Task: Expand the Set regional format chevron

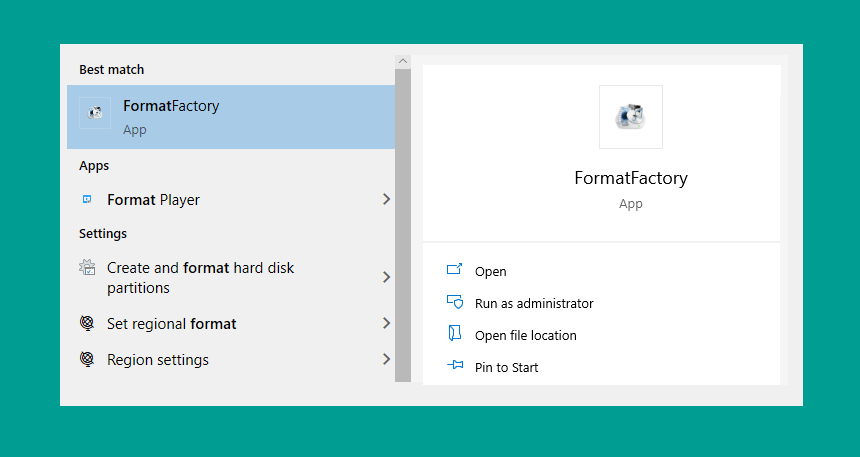Action: [x=386, y=323]
